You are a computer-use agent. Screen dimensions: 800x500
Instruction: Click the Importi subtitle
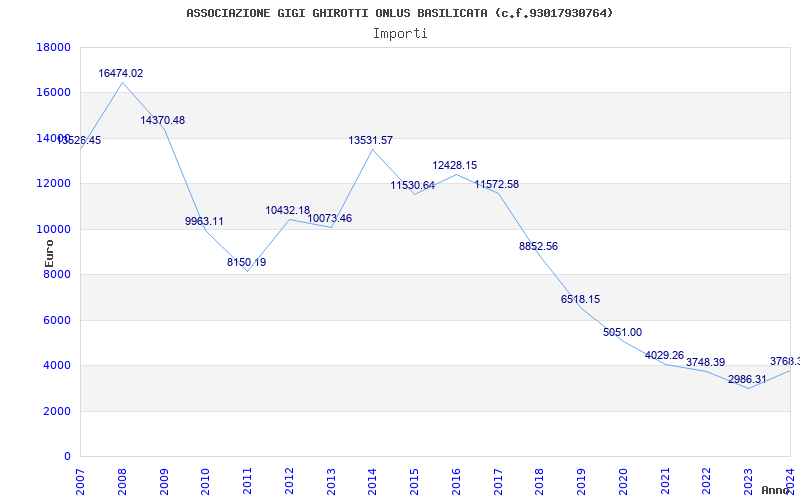point(400,34)
